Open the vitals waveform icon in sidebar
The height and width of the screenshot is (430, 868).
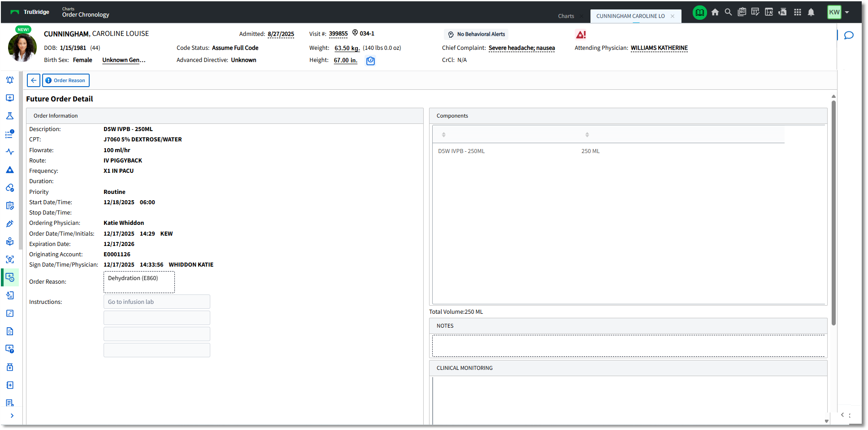coord(10,152)
